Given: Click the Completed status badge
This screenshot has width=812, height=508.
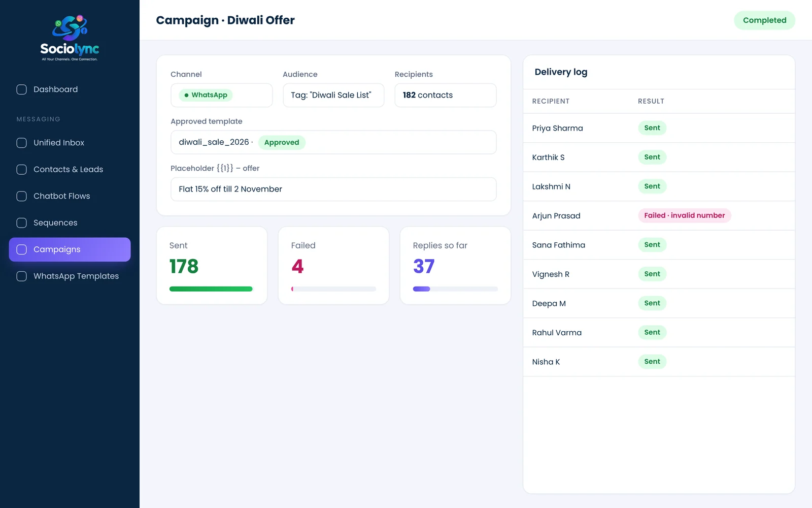Looking at the screenshot, I should tap(764, 20).
